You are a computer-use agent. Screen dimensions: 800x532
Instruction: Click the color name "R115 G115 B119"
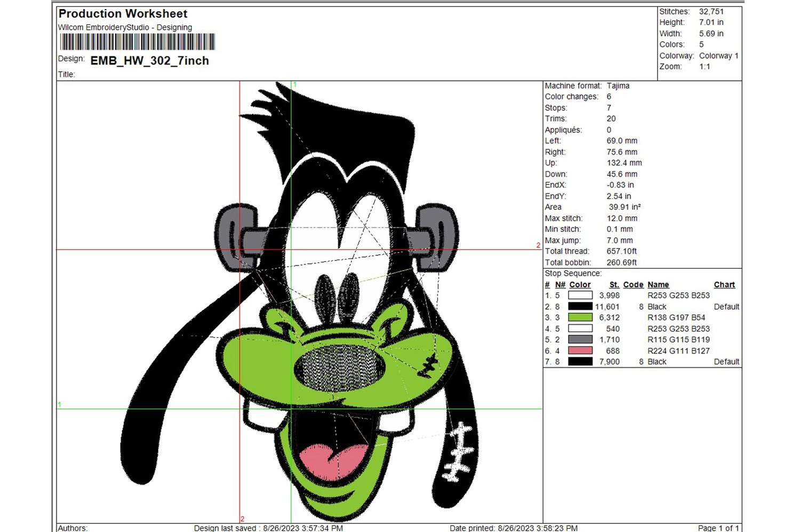679,340
